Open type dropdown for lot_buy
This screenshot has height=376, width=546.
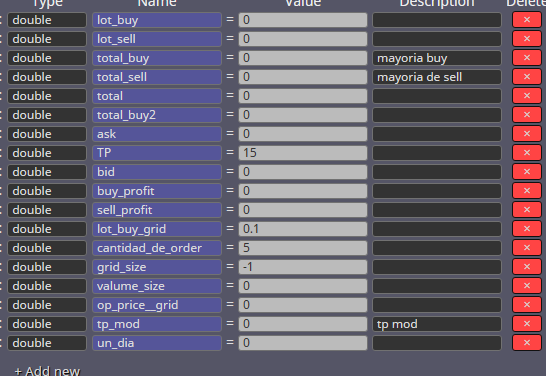(47, 20)
